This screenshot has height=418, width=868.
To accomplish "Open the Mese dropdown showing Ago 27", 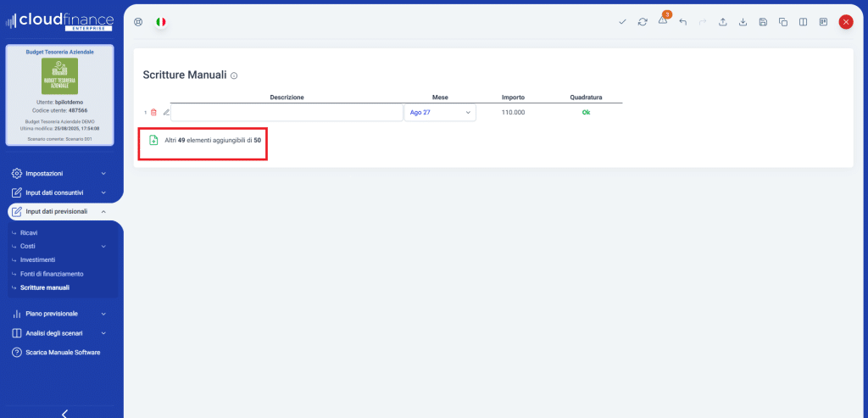I will 440,113.
